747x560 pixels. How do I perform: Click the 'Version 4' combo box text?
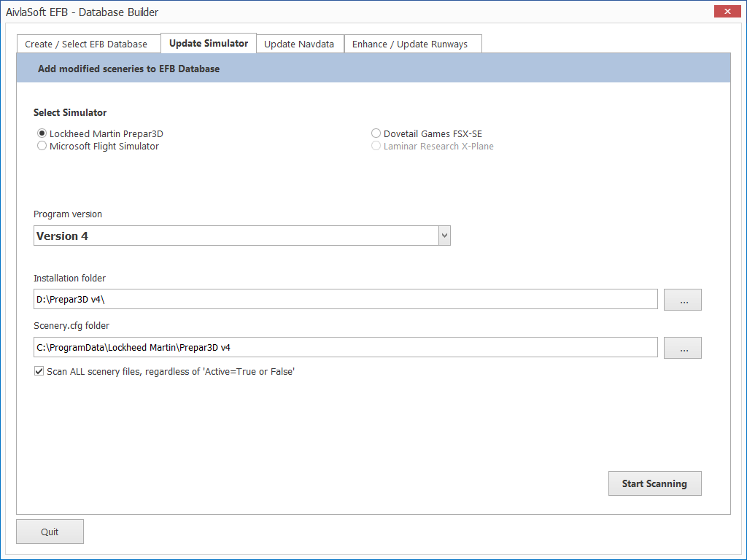coord(62,236)
